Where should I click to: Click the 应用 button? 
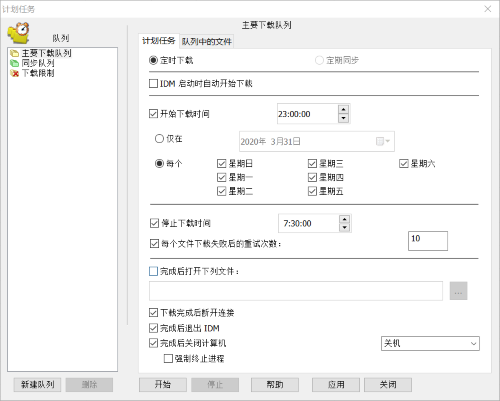coord(336,385)
